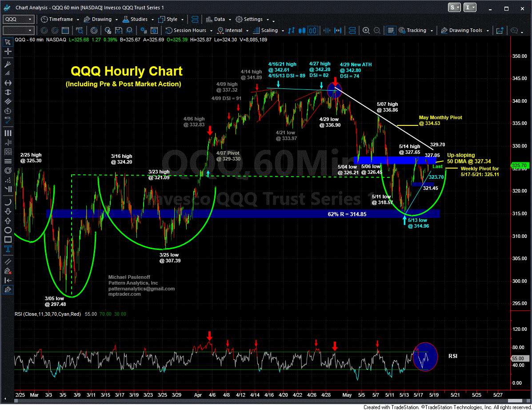Screen dimensions: 532x410
Task: Maximize the Chart Analysis window
Action: [x=506, y=8]
